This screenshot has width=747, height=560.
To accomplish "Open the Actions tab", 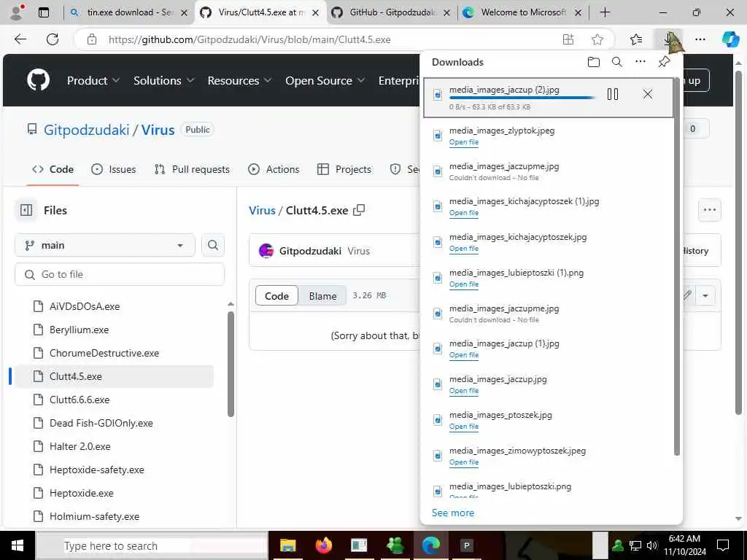I will [274, 169].
